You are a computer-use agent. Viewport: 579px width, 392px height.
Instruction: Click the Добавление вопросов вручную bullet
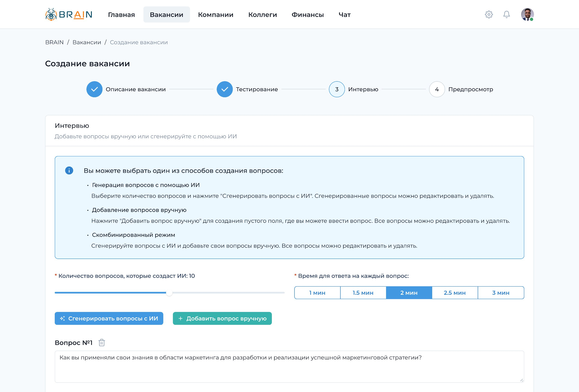tap(139, 210)
